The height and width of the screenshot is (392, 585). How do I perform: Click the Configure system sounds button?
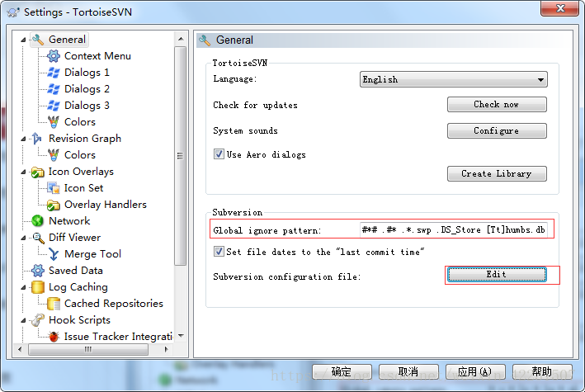[497, 130]
